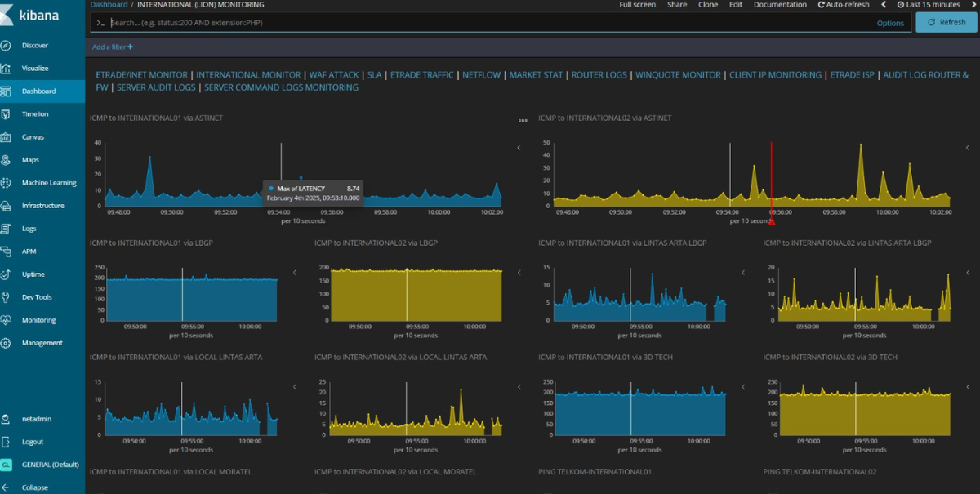Open the Canvas sidebar icon

point(6,137)
